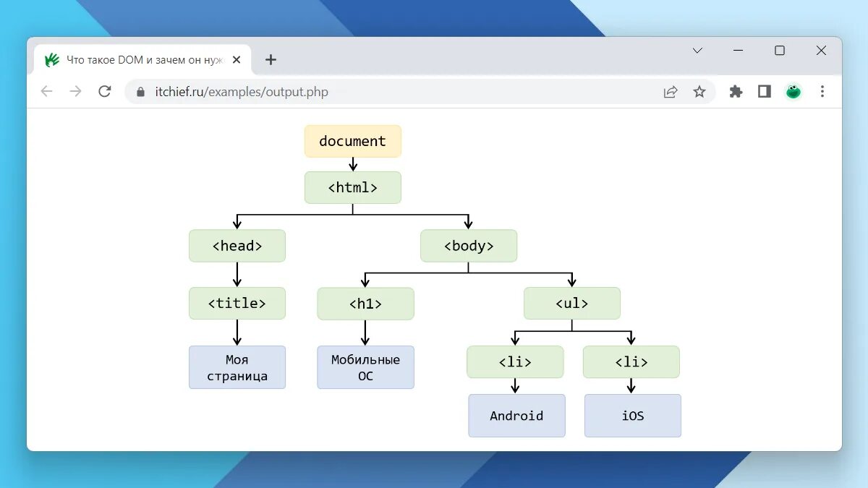Close the browser window

pos(821,51)
